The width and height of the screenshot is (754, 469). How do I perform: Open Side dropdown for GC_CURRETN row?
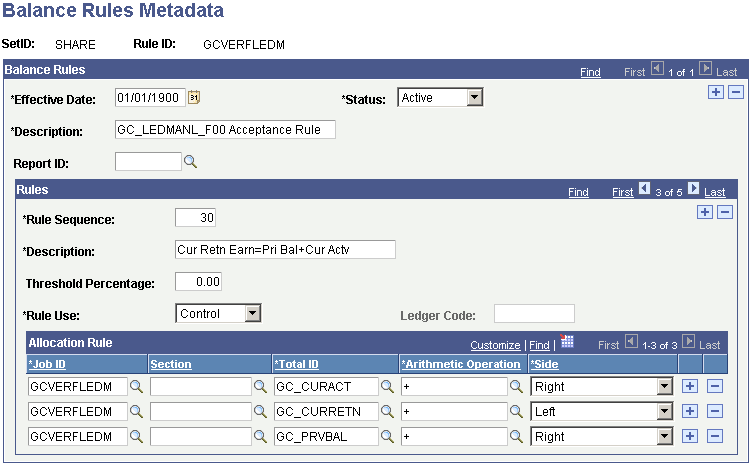(x=664, y=411)
